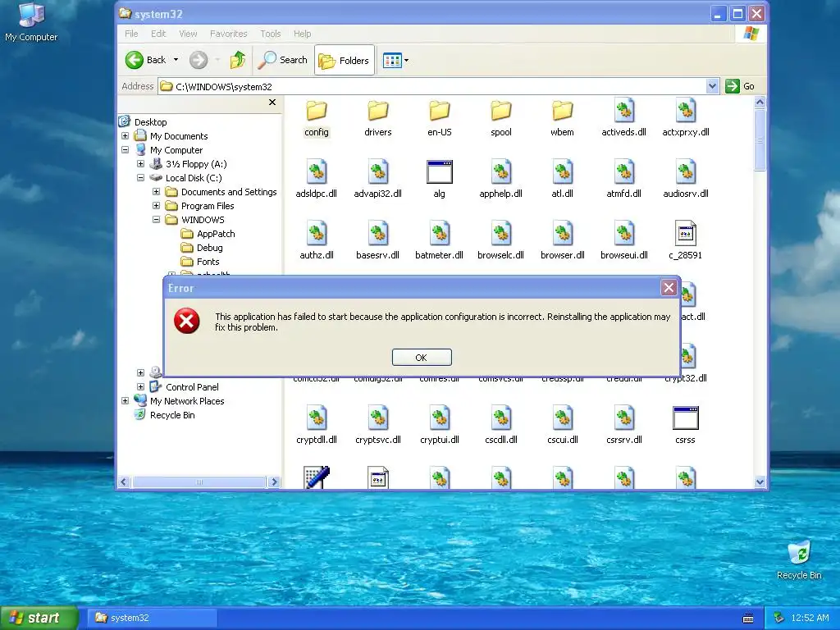Select the browser.dll file
Screen dimensions: 840x630
tap(563, 241)
